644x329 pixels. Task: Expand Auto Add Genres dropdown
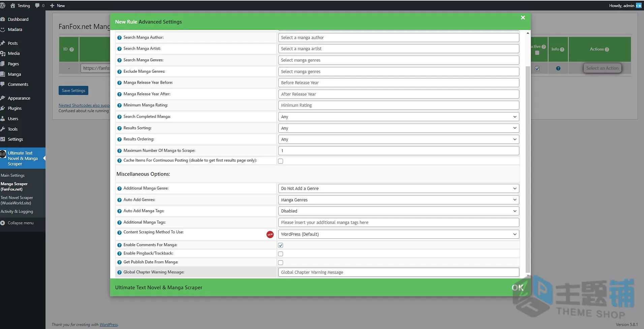[398, 200]
